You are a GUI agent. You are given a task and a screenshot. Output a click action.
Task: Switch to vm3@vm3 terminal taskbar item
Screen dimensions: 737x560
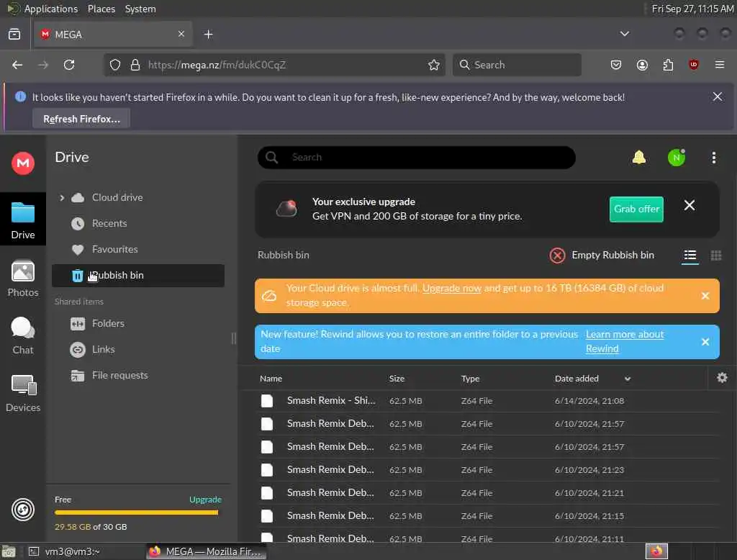point(71,551)
